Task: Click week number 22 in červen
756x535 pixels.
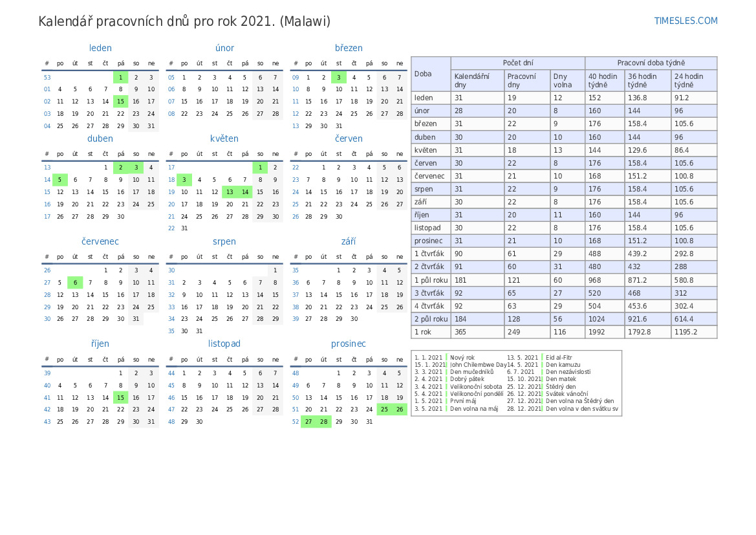Action: coord(296,168)
